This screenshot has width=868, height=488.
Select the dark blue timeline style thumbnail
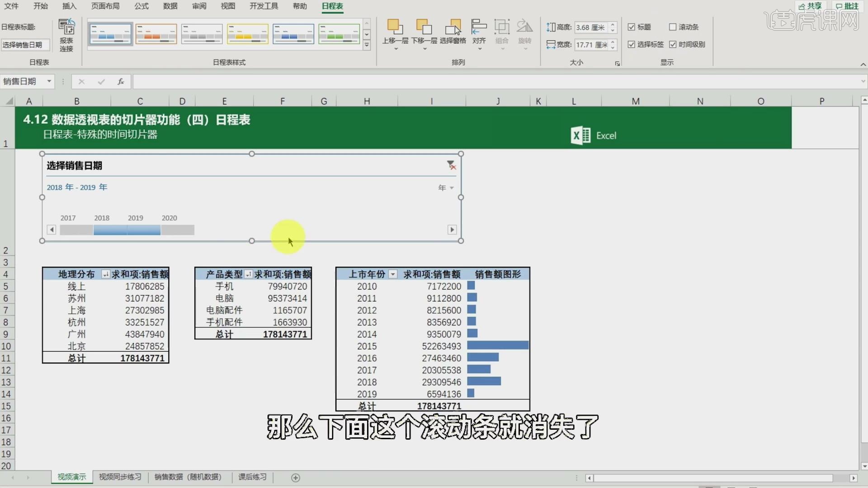click(x=293, y=34)
